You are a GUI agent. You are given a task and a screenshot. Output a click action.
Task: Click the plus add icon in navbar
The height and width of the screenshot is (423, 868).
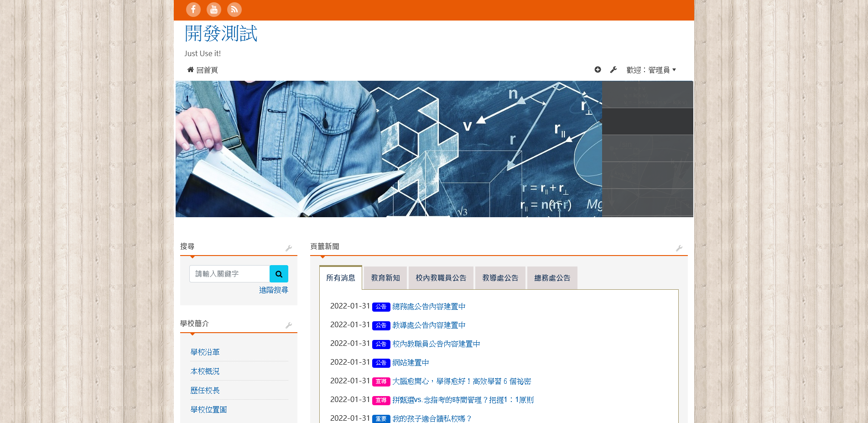tap(598, 70)
